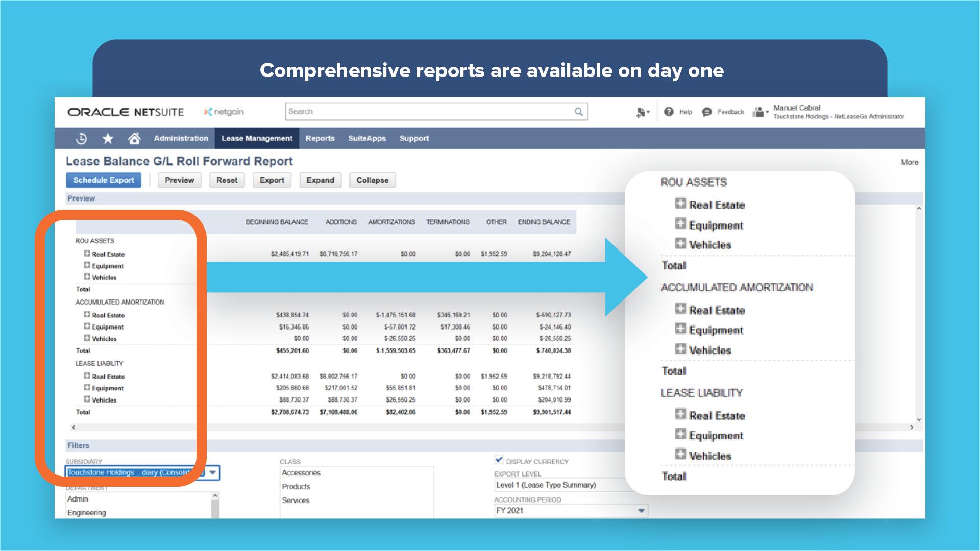Open the Lease Management menu
The height and width of the screenshot is (551, 980).
(257, 139)
